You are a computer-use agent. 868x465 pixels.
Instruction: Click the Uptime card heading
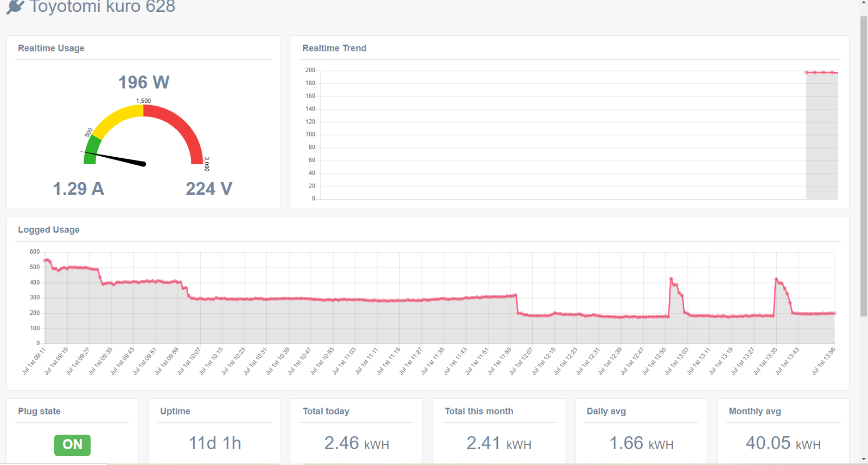point(175,411)
